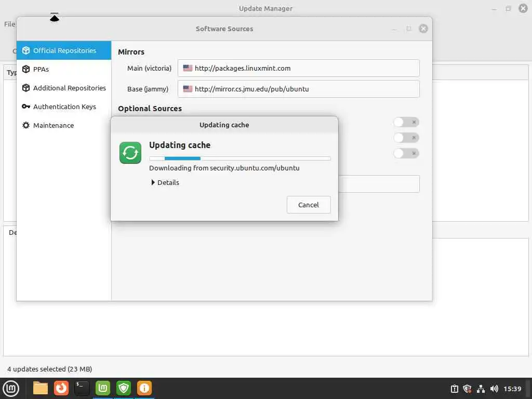Click the Downloading from security.ubuntu.com text

pyautogui.click(x=224, y=168)
